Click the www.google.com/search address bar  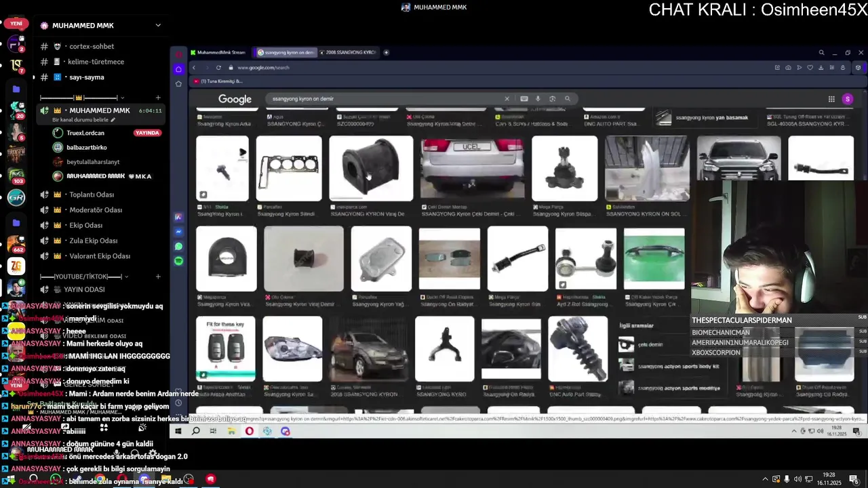coord(263,68)
